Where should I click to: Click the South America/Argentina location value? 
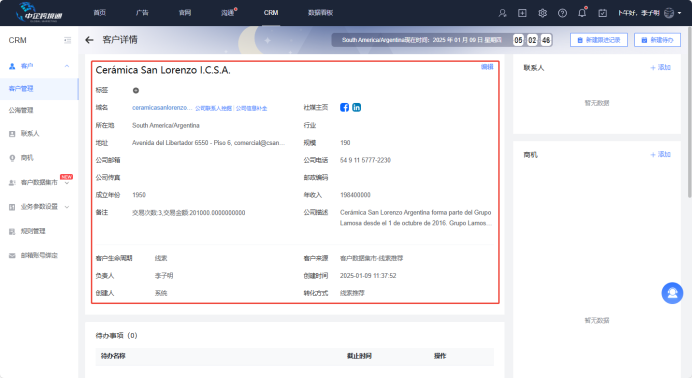point(166,126)
